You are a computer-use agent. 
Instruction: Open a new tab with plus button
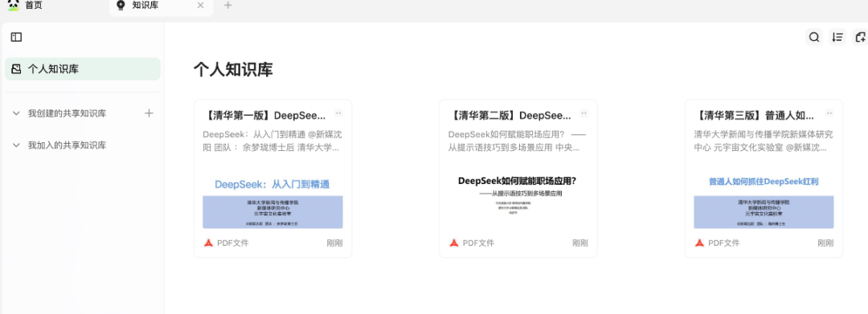coord(228,6)
